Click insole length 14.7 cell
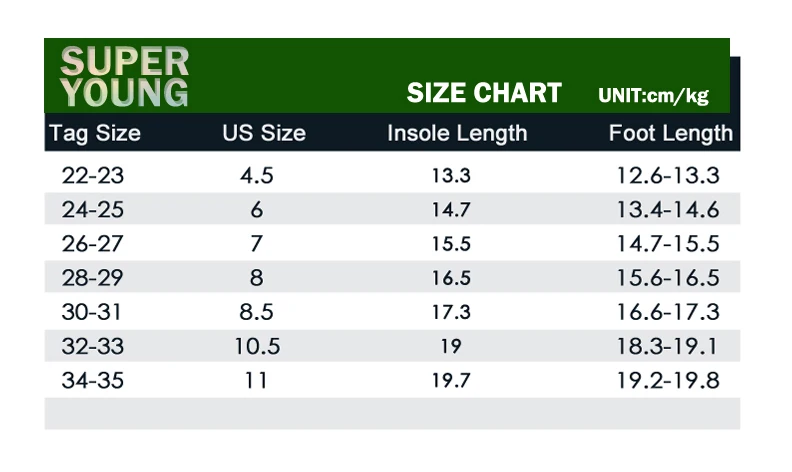Image resolution: width=792 pixels, height=472 pixels. coord(451,210)
